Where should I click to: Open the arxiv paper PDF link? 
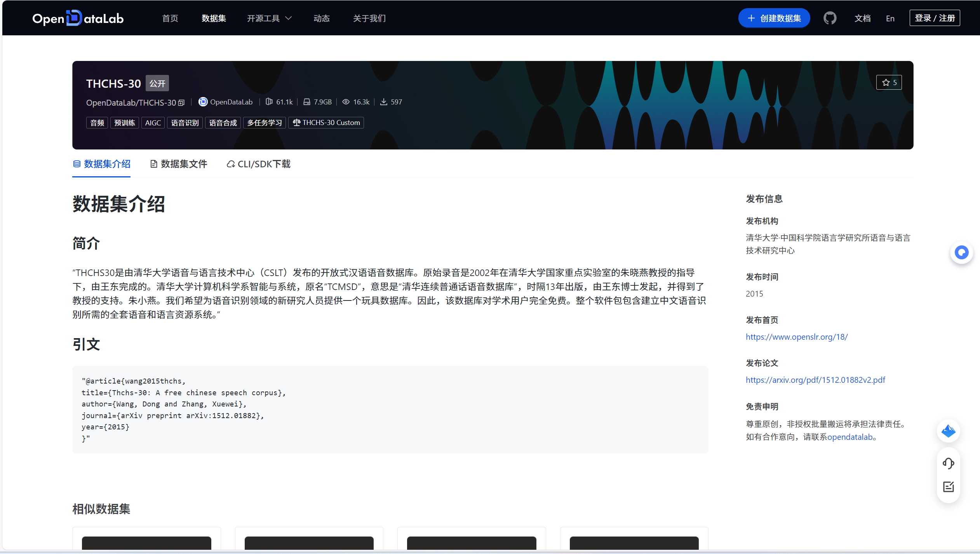(x=815, y=380)
